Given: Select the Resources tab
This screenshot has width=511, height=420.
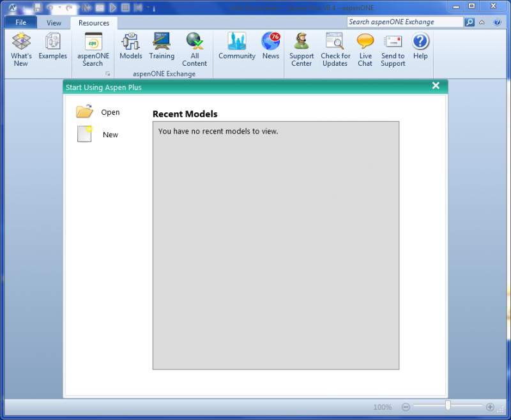Looking at the screenshot, I should pos(94,23).
